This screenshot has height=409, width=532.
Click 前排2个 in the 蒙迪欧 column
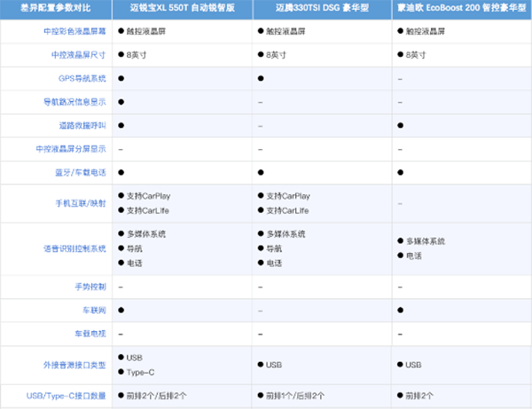click(x=419, y=396)
